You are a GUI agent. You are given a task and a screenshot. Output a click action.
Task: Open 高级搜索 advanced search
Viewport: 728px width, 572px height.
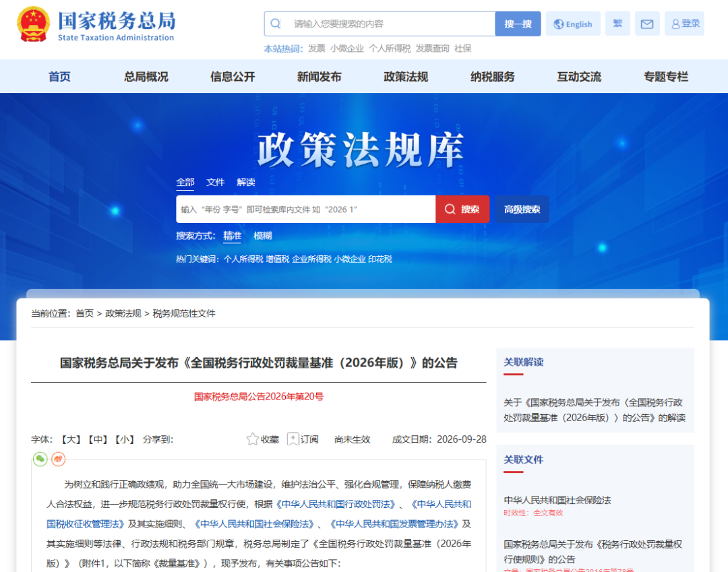pos(522,210)
